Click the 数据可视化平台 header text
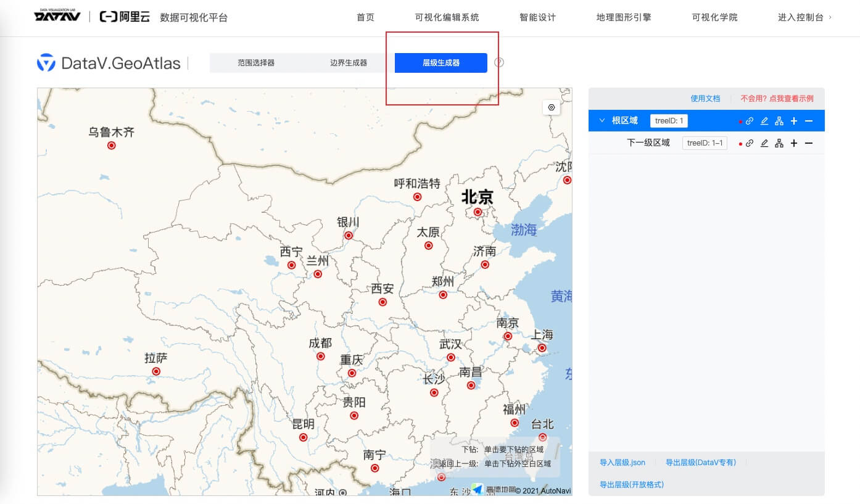860x504 pixels. click(x=194, y=17)
